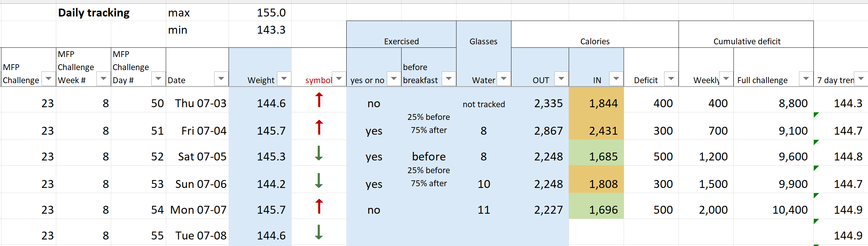Open the Deficit column filter dropdown
Image resolution: width=868 pixels, height=246 pixels.
click(671, 79)
